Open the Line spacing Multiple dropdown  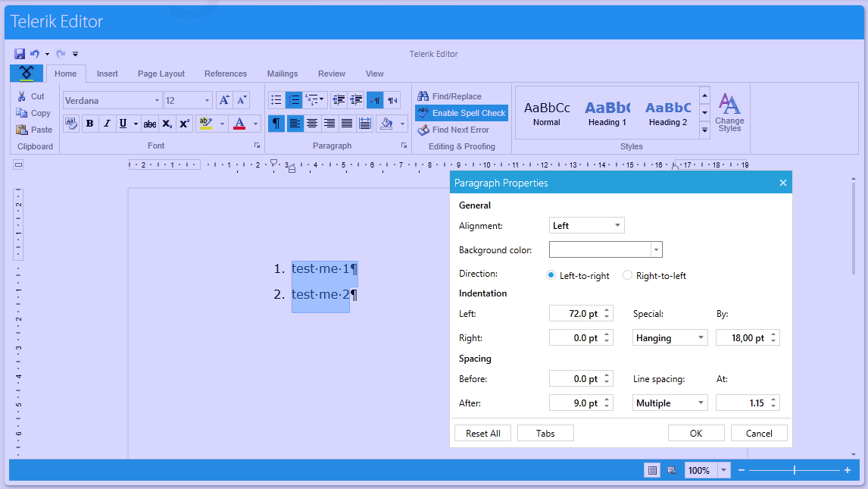pos(670,403)
